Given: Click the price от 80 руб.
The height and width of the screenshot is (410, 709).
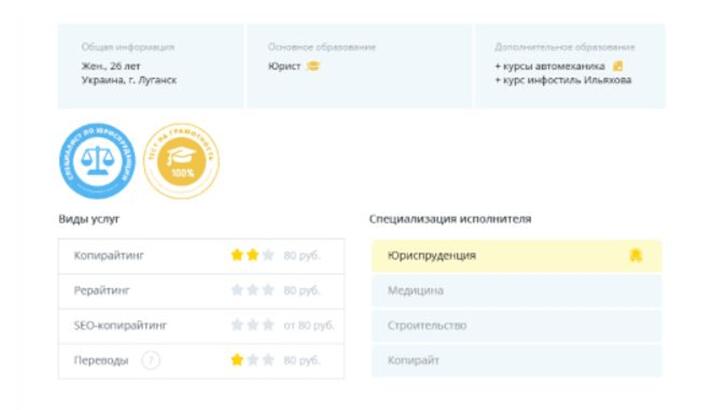Looking at the screenshot, I should tap(309, 325).
